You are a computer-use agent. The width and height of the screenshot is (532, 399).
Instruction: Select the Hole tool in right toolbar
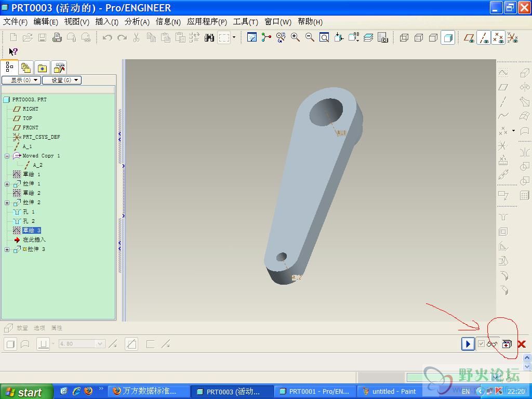(503, 217)
